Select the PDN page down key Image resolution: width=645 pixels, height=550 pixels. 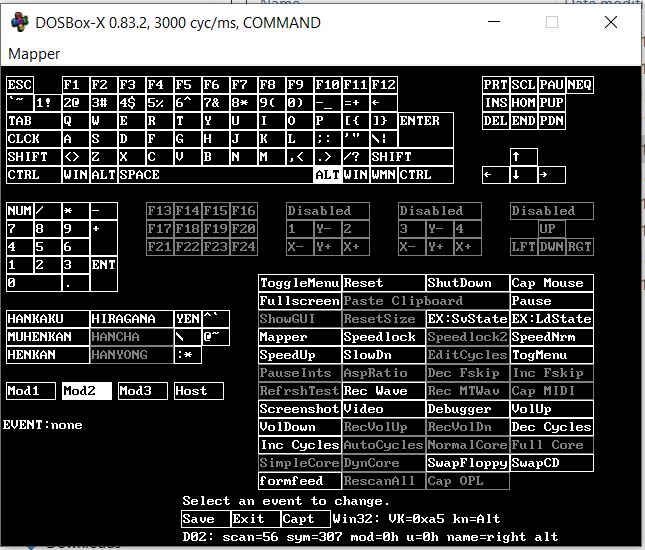point(552,121)
